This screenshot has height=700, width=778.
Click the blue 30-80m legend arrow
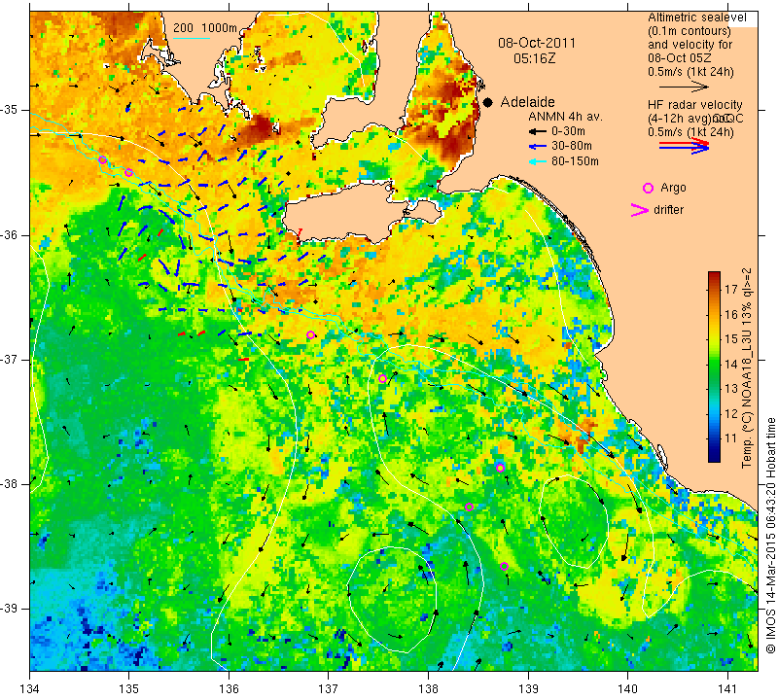(537, 147)
